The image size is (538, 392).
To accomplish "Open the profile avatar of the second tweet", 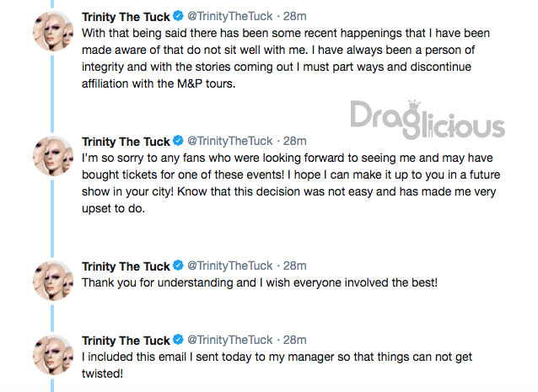I will coord(53,156).
